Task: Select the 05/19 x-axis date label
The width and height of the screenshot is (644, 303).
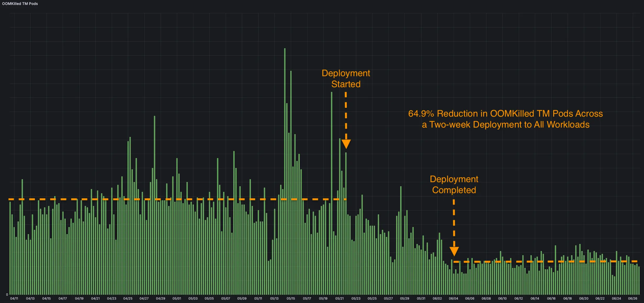Action: click(x=323, y=298)
